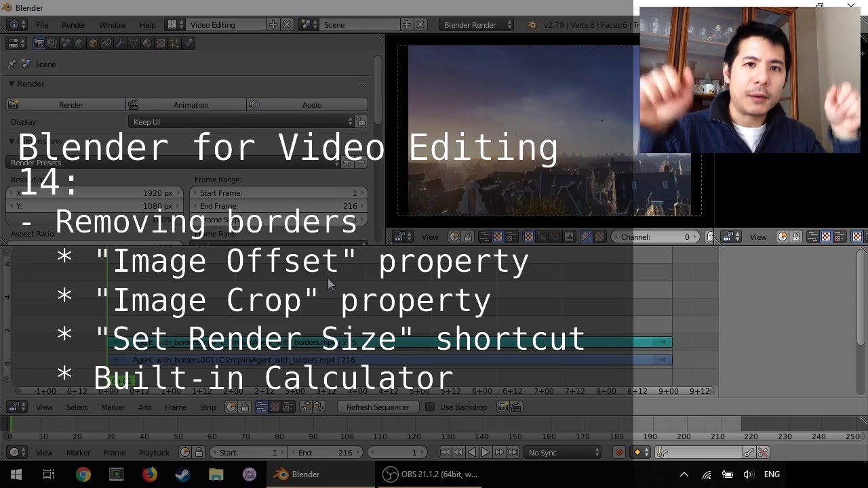868x488 pixels.
Task: Open the keying set selector dropdown
Action: coord(699,452)
